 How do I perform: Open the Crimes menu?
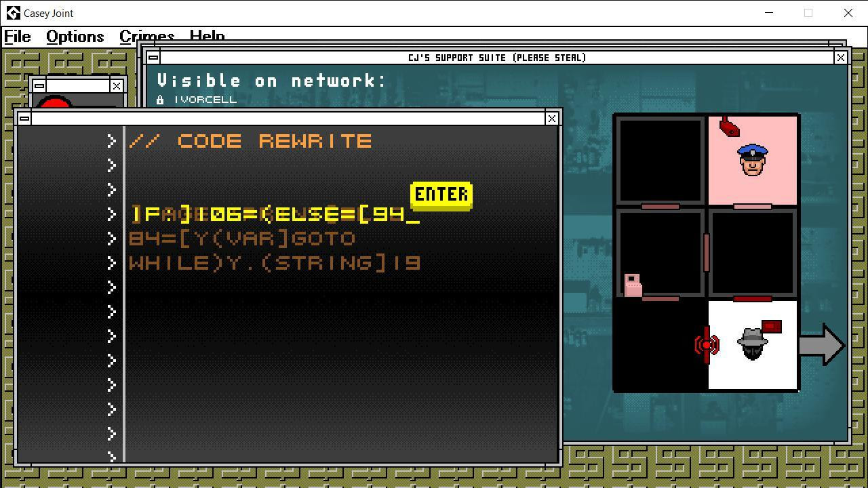[146, 37]
